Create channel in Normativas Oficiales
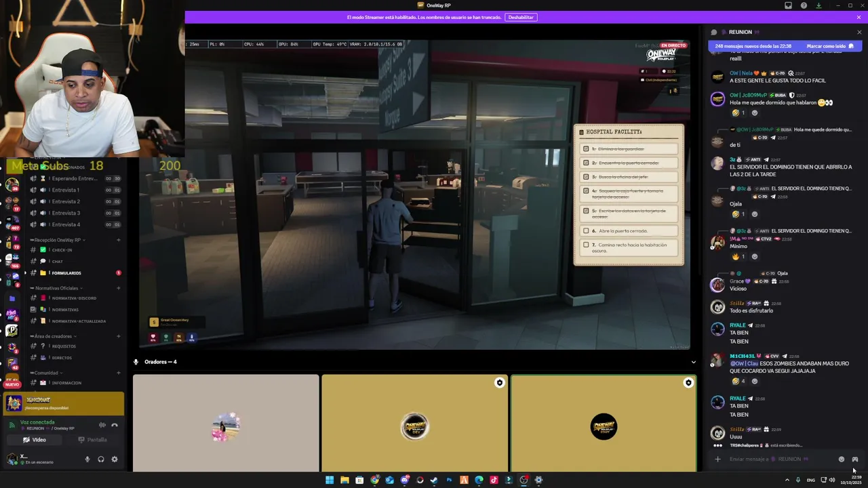 [x=119, y=288]
